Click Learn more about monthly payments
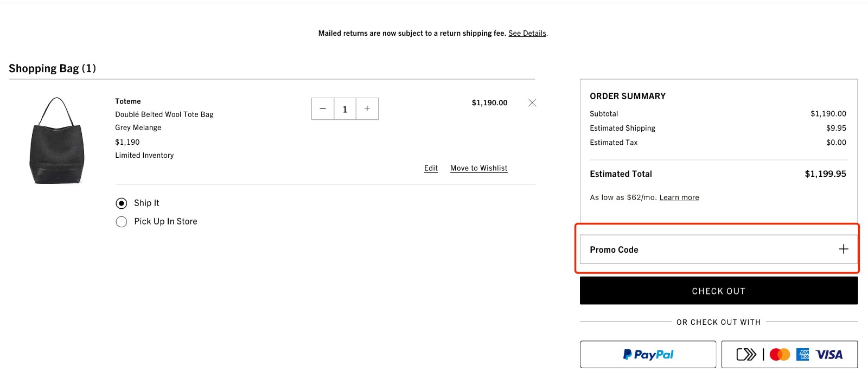The height and width of the screenshot is (378, 868). [679, 197]
